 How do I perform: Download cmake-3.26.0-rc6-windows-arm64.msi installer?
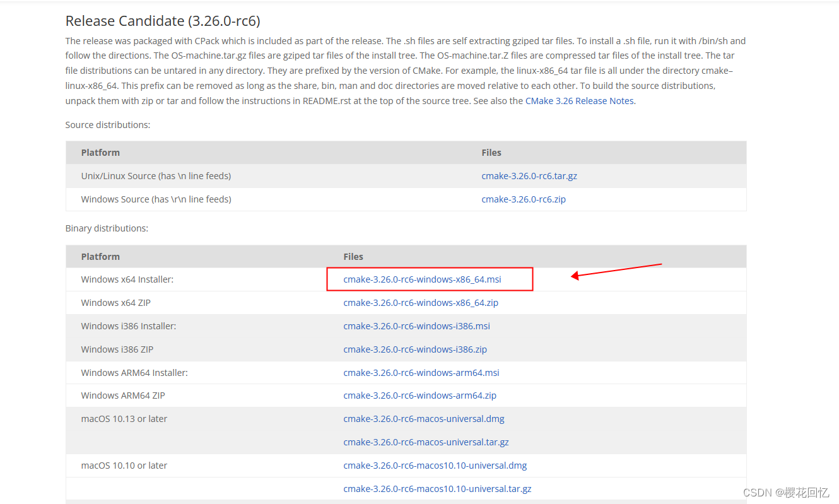[x=421, y=372]
